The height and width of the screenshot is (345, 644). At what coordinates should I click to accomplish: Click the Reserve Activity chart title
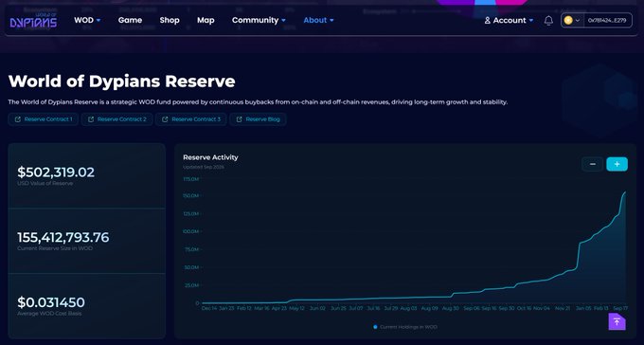pyautogui.click(x=210, y=157)
